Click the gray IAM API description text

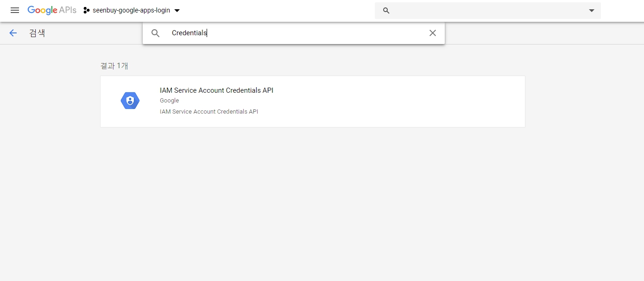point(208,112)
